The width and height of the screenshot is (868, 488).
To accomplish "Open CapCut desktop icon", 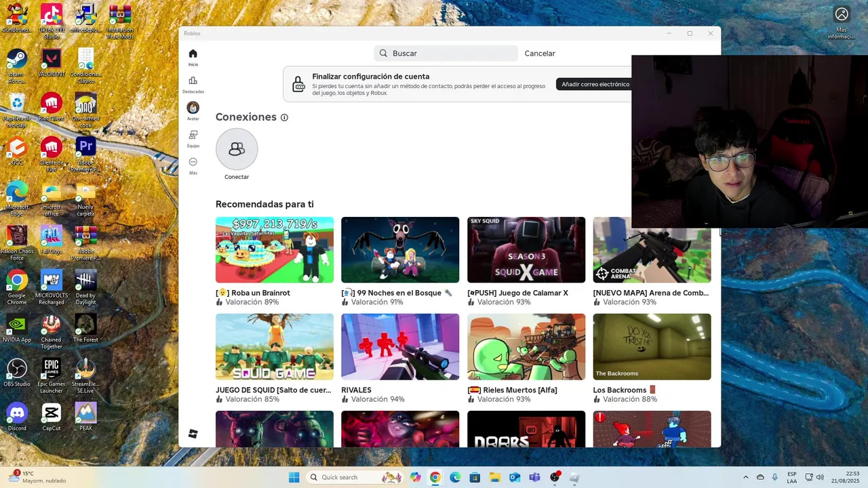I will (x=52, y=416).
